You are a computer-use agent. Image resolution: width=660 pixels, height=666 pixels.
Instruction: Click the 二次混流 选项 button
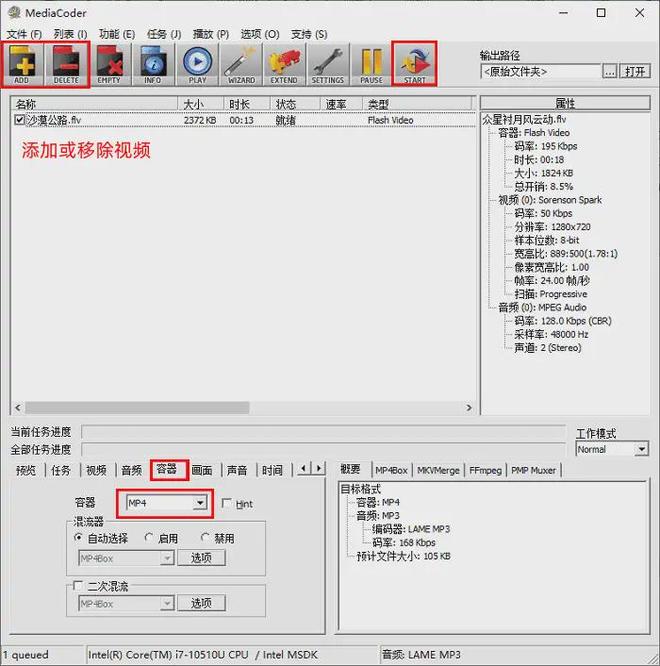tap(201, 603)
